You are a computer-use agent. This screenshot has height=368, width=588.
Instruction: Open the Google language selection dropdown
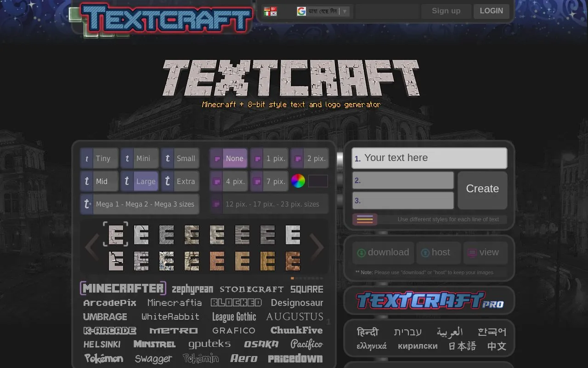point(323,11)
